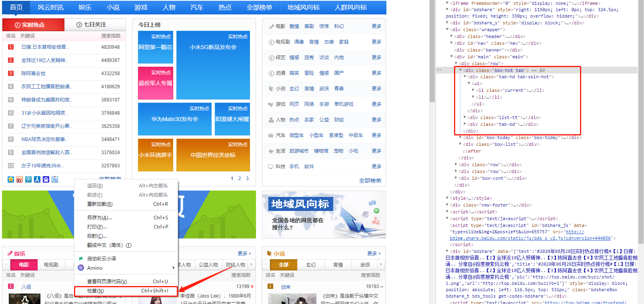Expand the div id="box-cont" node
Screen dimensions: 644x304
click(456, 178)
